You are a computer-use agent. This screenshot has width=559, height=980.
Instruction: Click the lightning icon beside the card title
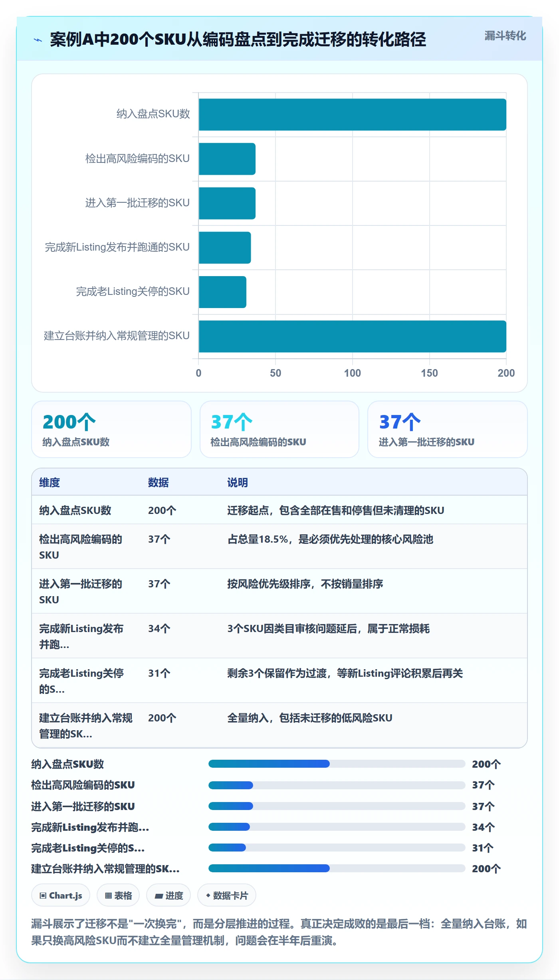point(38,40)
